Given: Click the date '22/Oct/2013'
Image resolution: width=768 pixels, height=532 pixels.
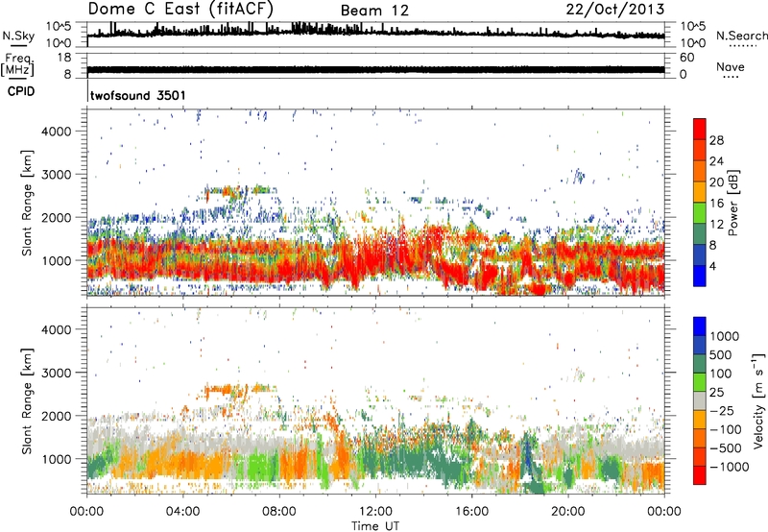Looking at the screenshot, I should (x=615, y=9).
